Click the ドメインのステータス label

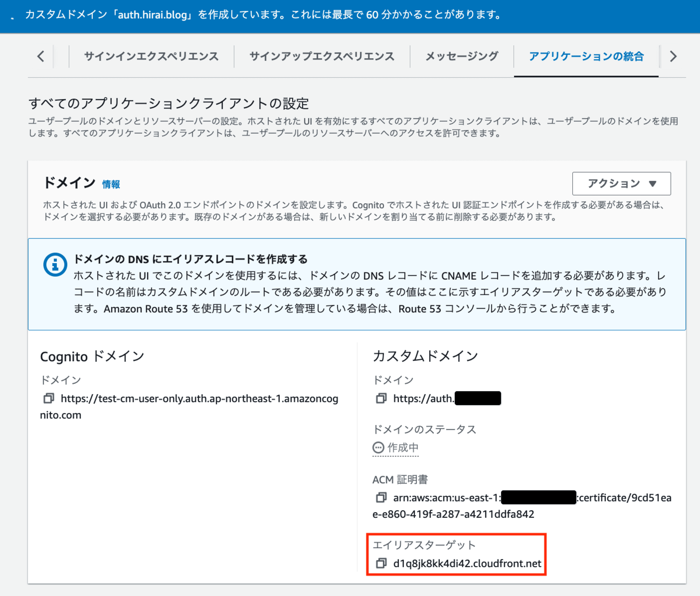point(425,429)
